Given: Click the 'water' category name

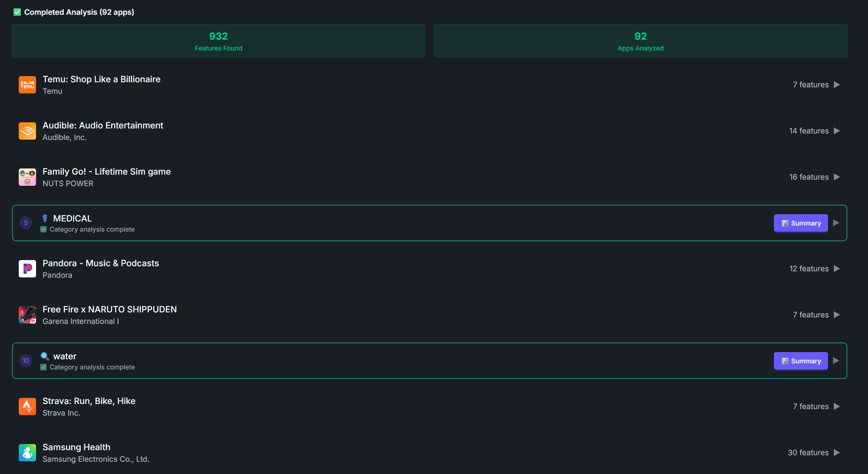Looking at the screenshot, I should click(65, 356).
